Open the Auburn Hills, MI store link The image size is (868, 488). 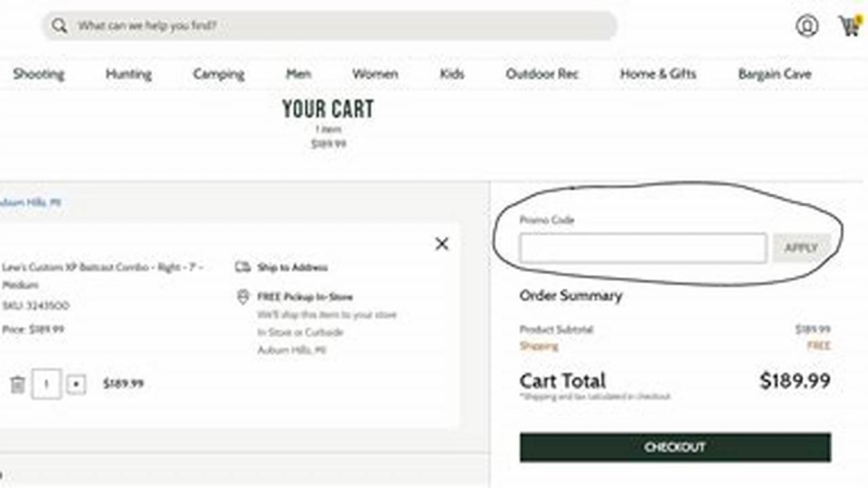click(32, 202)
